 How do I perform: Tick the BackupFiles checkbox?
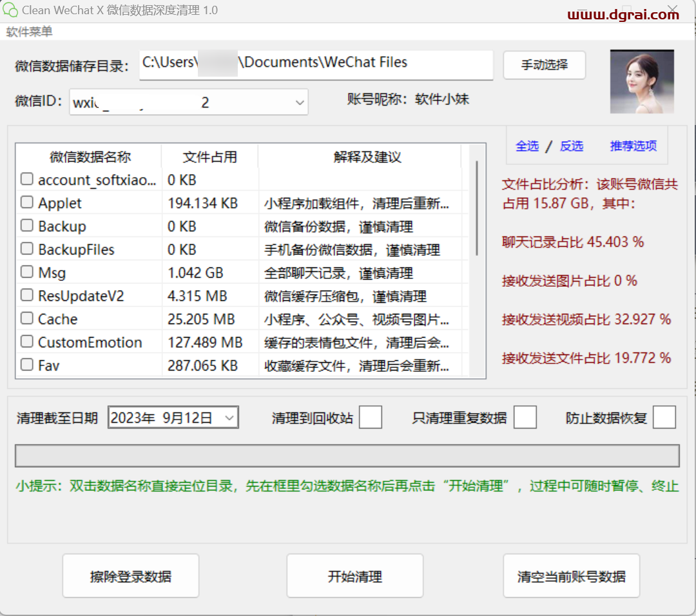(27, 249)
